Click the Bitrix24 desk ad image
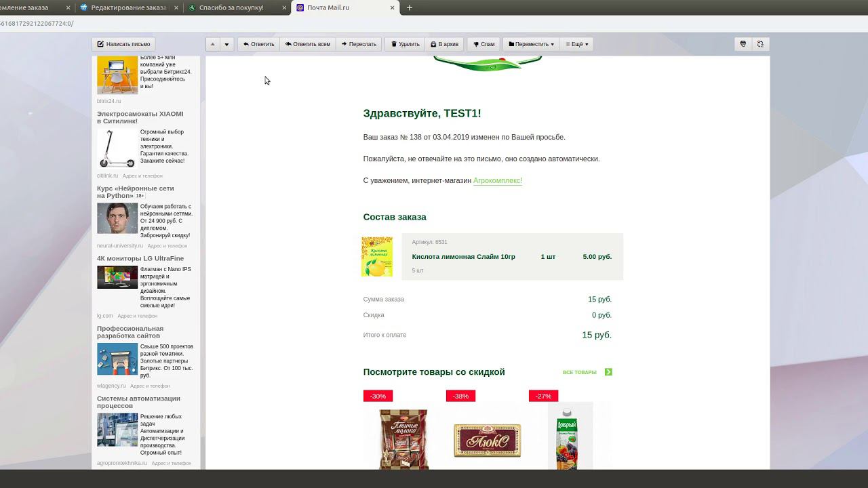The height and width of the screenshot is (488, 868). point(117,75)
